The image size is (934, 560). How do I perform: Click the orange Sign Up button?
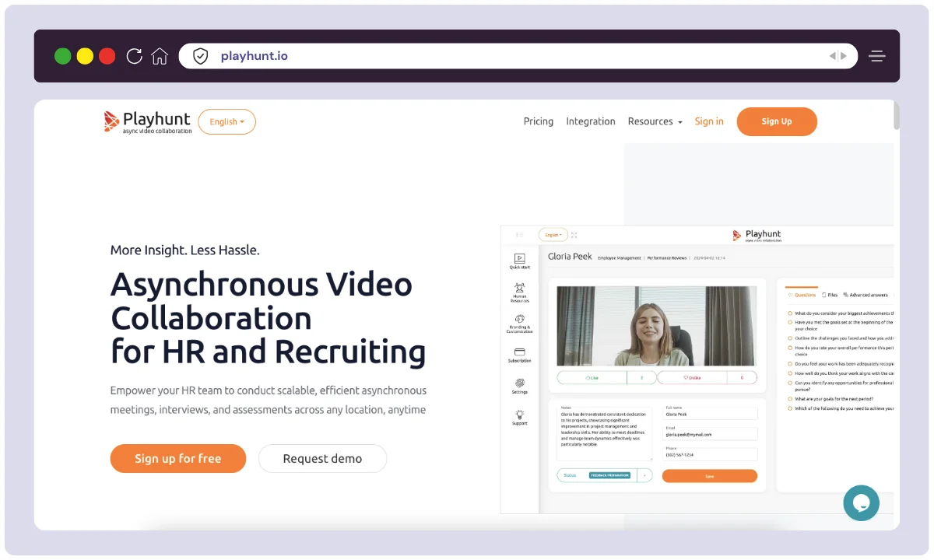click(x=777, y=121)
